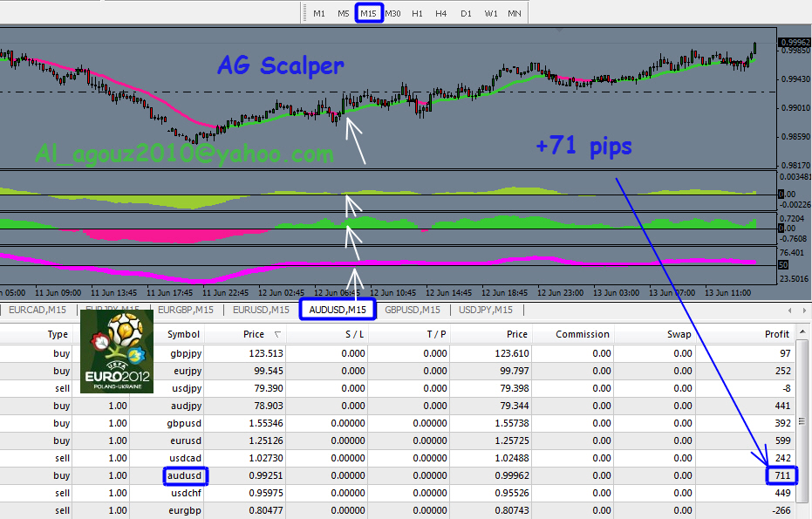The height and width of the screenshot is (519, 812).
Task: Click the -266 profit value
Action: [x=781, y=510]
